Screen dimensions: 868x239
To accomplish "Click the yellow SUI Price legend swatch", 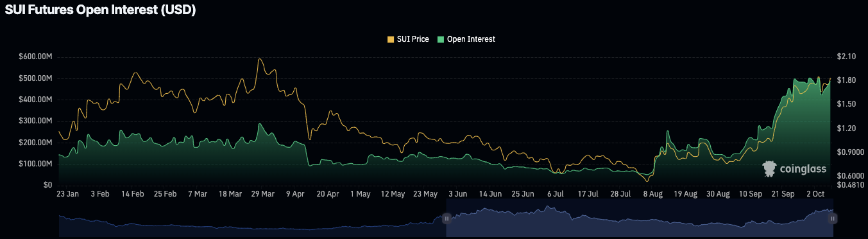I will pyautogui.click(x=391, y=39).
